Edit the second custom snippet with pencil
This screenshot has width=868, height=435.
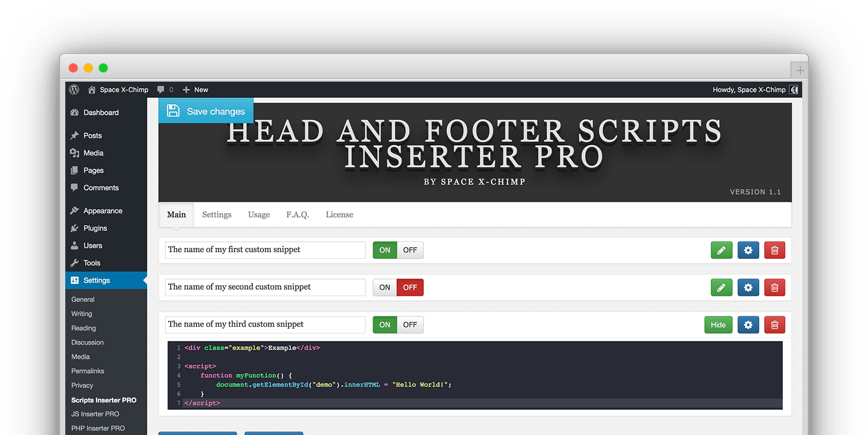[721, 288]
